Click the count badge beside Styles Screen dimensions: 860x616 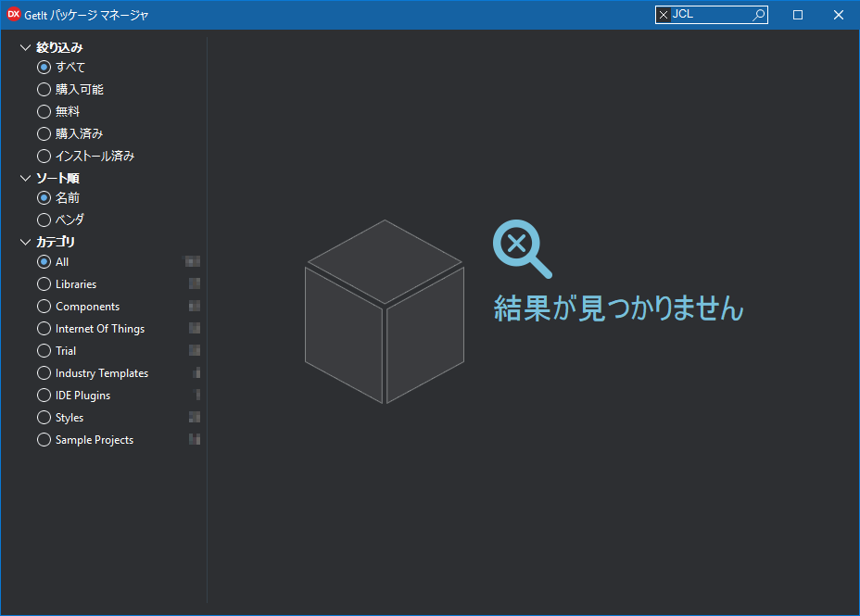[x=193, y=417]
